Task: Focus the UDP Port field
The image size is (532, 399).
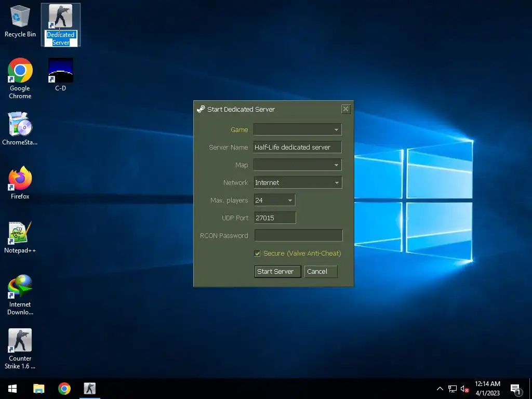Action: pos(275,218)
